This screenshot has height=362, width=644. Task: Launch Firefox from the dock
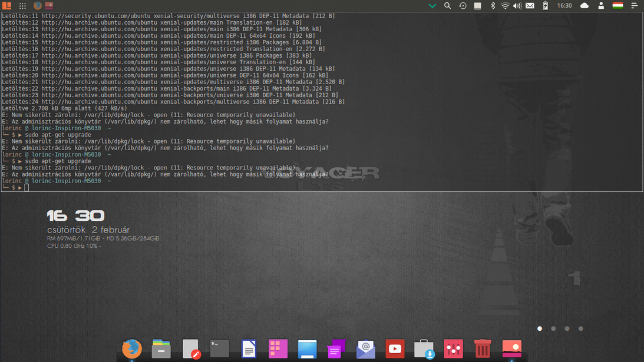(132, 349)
